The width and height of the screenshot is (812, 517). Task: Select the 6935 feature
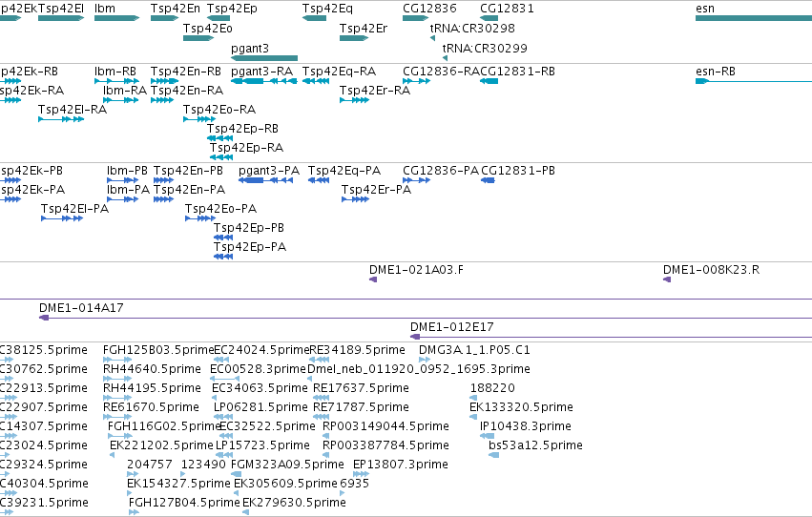tap(343, 493)
